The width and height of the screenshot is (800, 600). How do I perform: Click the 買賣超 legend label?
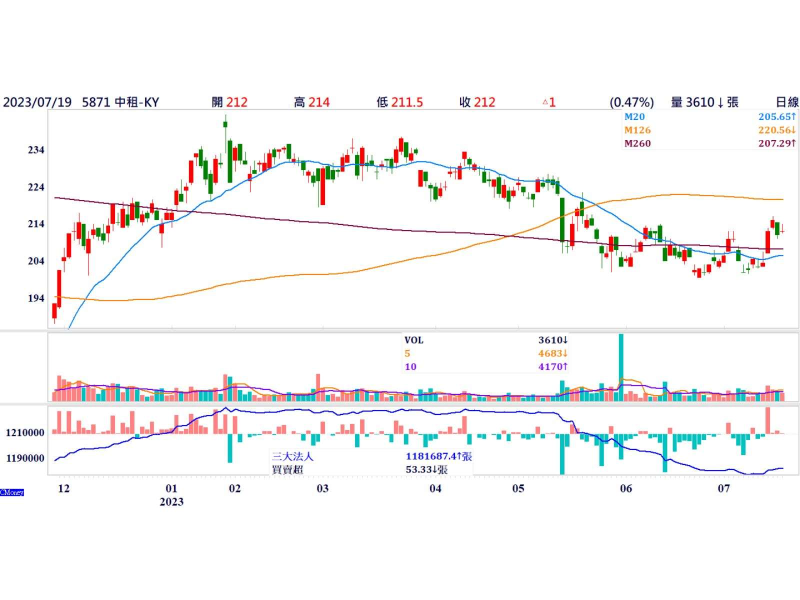pos(287,469)
